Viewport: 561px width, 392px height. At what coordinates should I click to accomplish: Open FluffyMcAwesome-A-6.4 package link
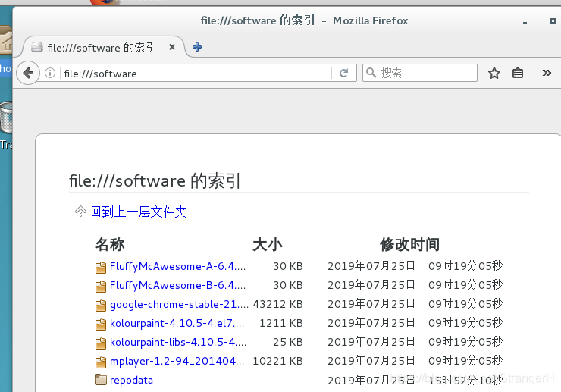[178, 266]
